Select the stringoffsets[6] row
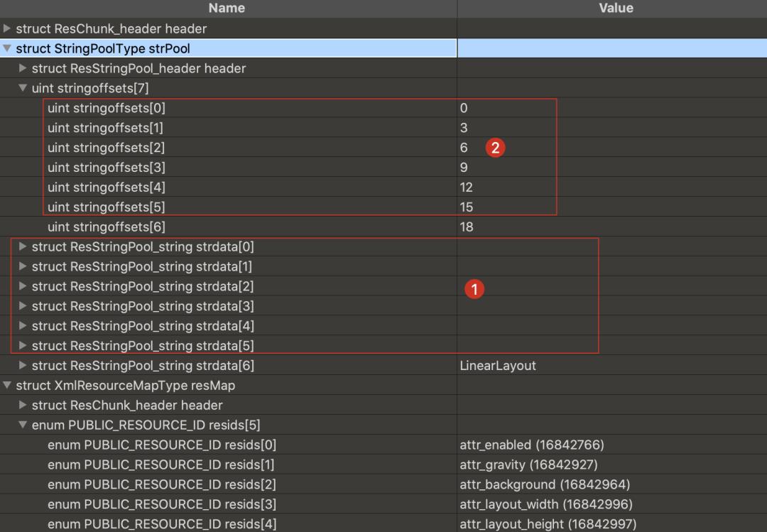767x532 pixels. click(x=107, y=227)
